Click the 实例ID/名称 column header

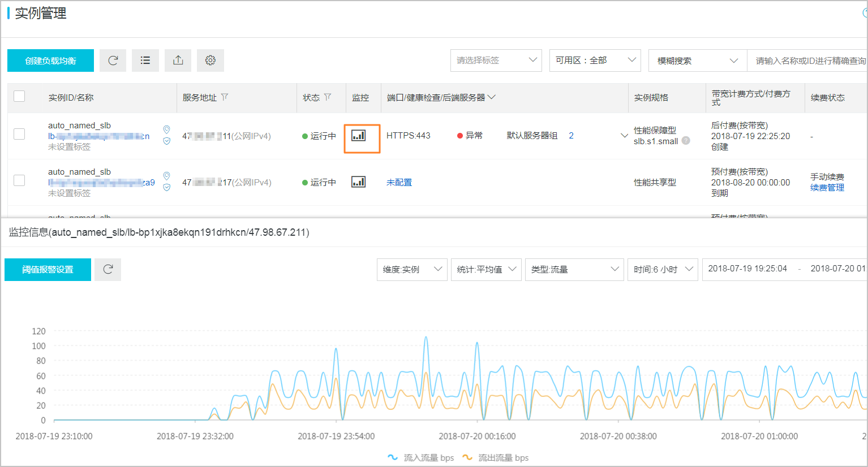[71, 97]
